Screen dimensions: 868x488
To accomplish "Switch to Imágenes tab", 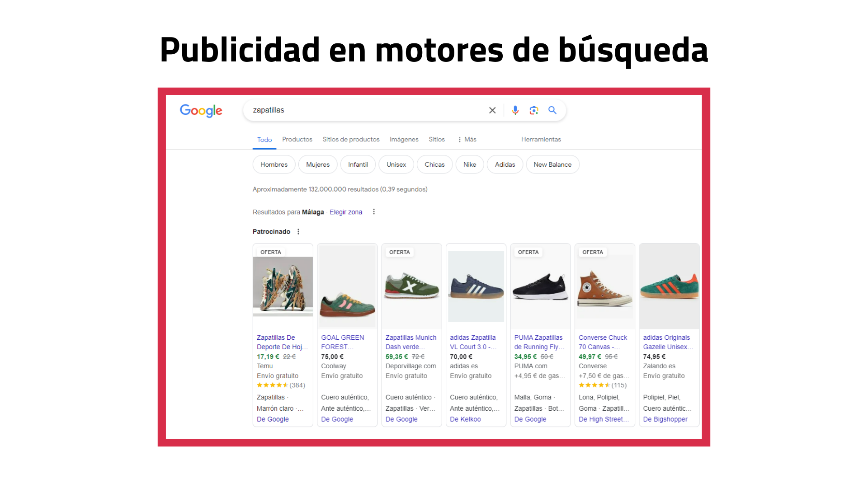I will (404, 140).
